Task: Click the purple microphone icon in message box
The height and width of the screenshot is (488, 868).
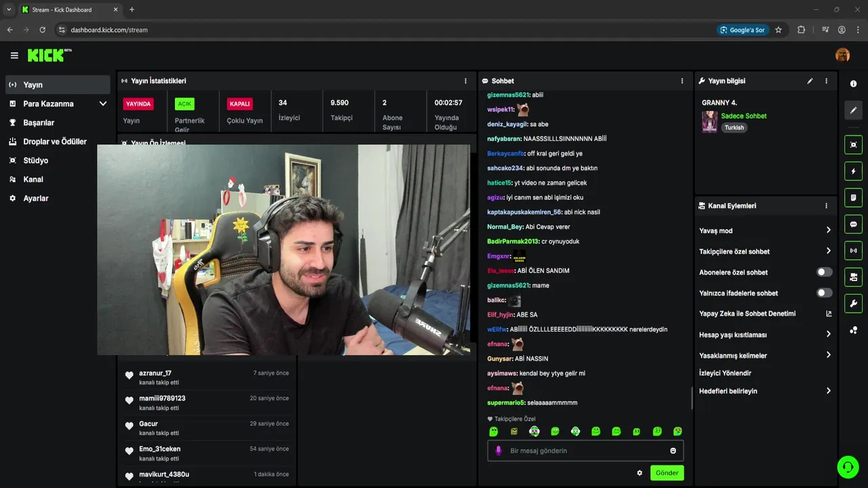Action: 498,451
